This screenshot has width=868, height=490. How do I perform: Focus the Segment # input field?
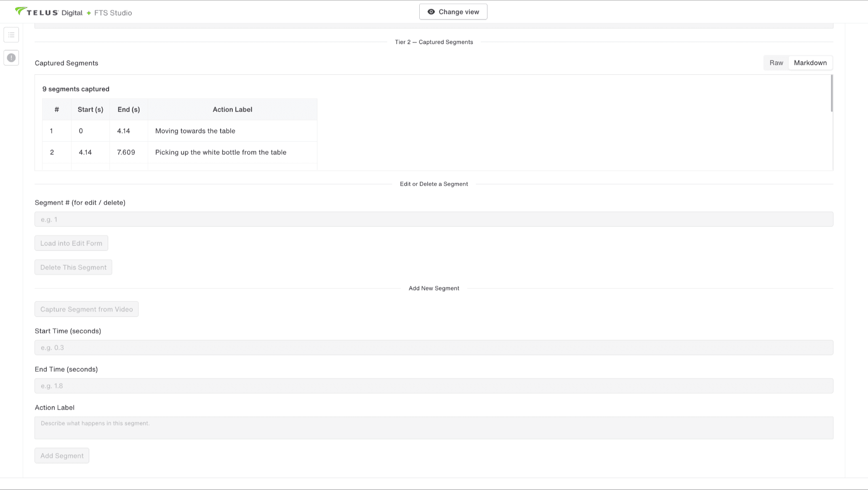pos(434,219)
